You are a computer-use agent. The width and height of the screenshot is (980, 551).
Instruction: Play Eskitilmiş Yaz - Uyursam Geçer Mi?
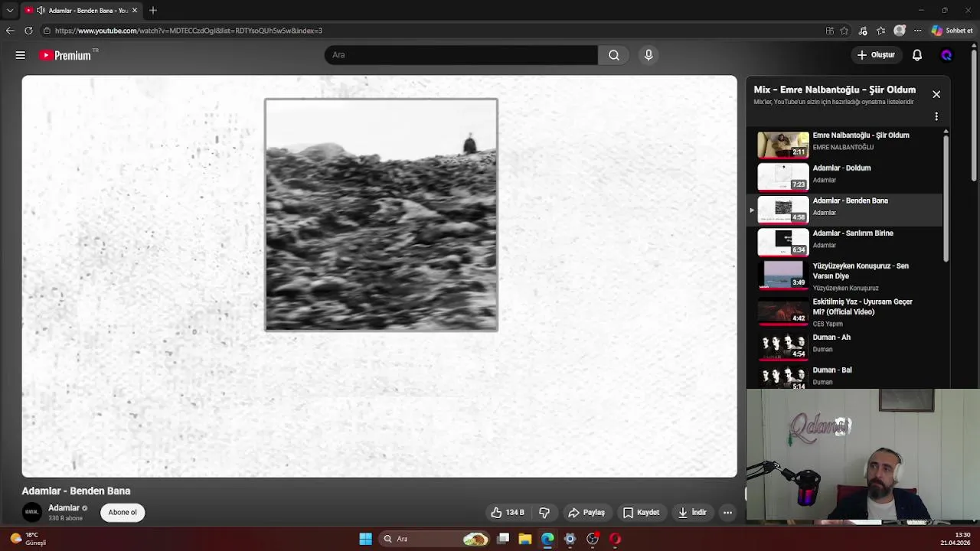tap(845, 312)
